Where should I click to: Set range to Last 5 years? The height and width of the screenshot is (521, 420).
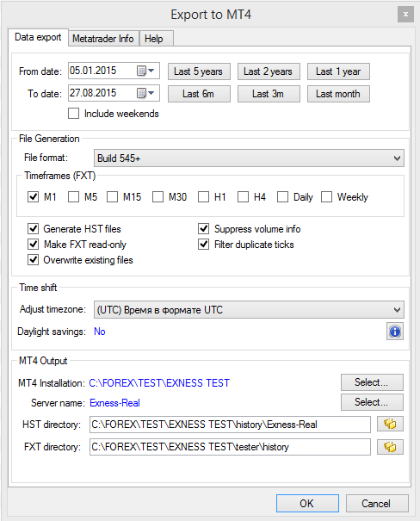tap(199, 71)
